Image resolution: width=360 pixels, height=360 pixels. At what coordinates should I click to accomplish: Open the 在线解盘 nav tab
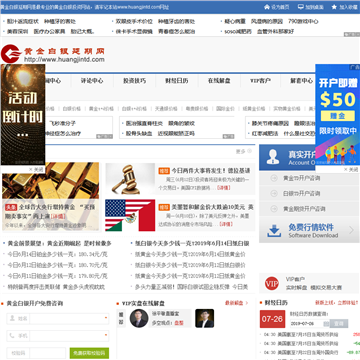(x=219, y=81)
